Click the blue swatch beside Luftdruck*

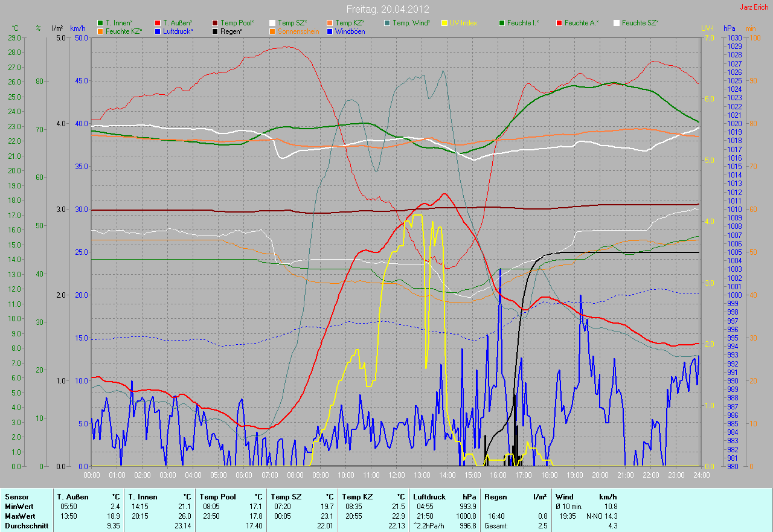[158, 31]
